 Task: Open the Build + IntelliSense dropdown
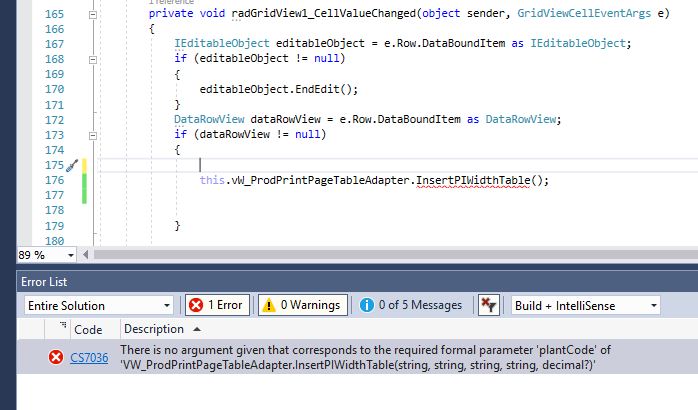pyautogui.click(x=585, y=305)
